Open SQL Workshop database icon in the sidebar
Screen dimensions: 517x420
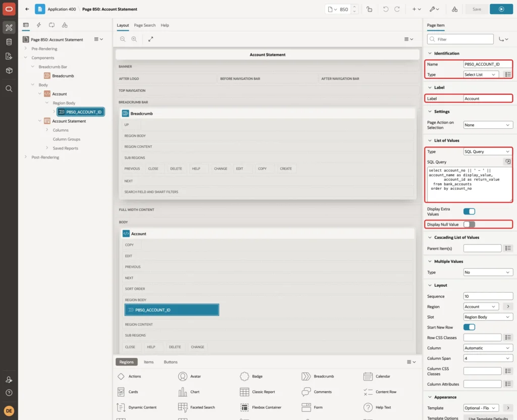pos(9,42)
